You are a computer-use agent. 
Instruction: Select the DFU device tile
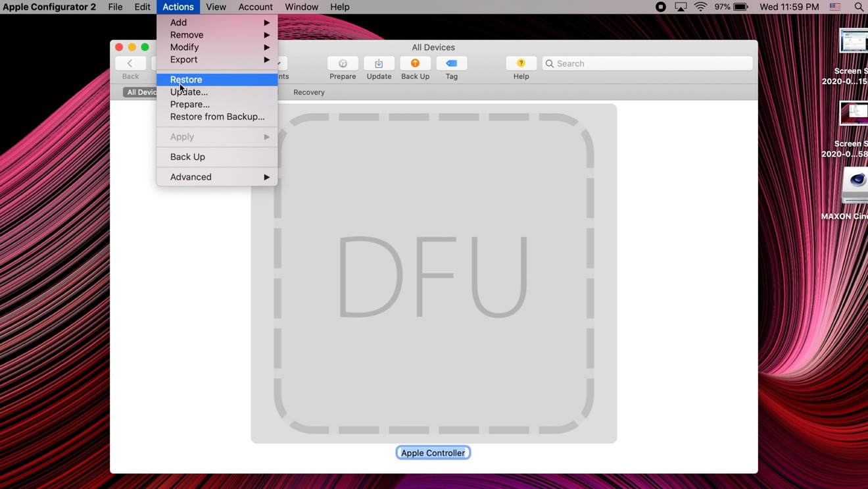tap(434, 273)
